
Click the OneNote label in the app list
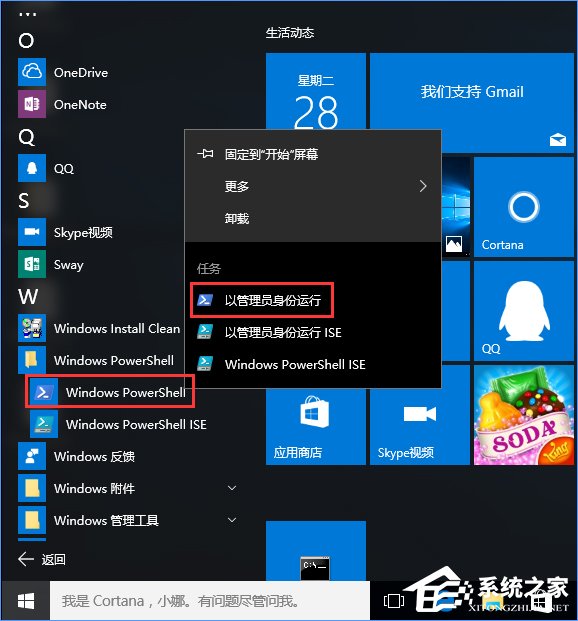click(80, 105)
